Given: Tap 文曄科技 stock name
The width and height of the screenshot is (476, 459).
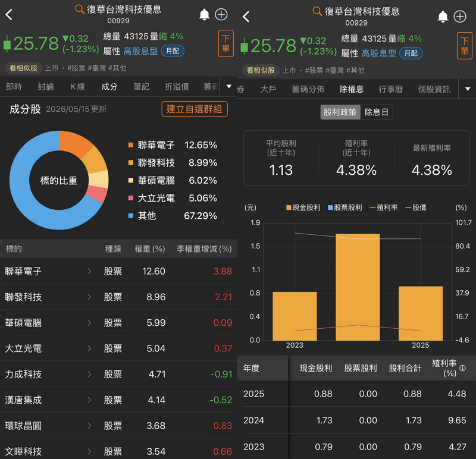Looking at the screenshot, I should [23, 451].
